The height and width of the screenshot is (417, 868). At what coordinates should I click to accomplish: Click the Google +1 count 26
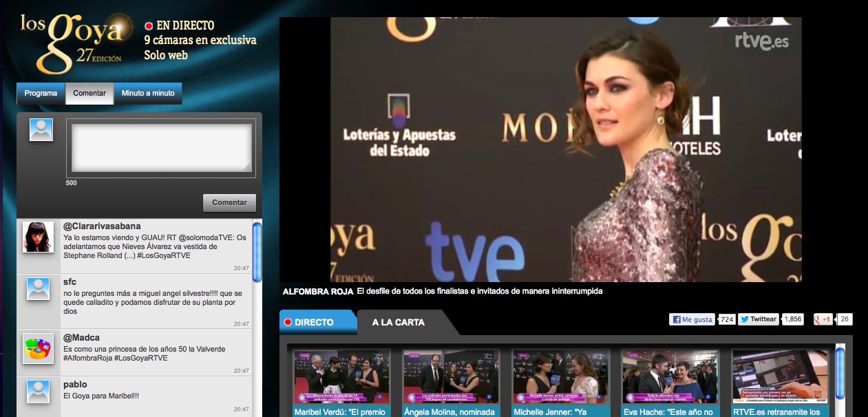[845, 319]
